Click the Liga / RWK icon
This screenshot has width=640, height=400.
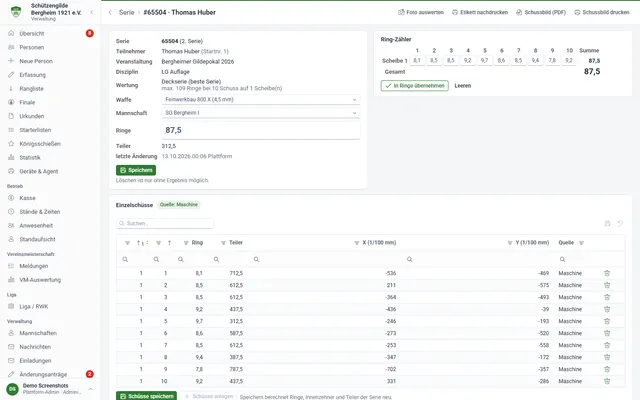11,306
